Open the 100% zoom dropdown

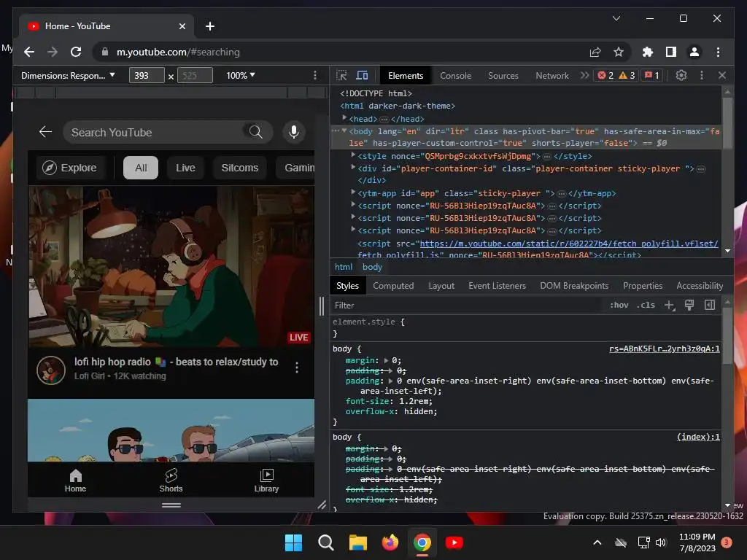241,75
